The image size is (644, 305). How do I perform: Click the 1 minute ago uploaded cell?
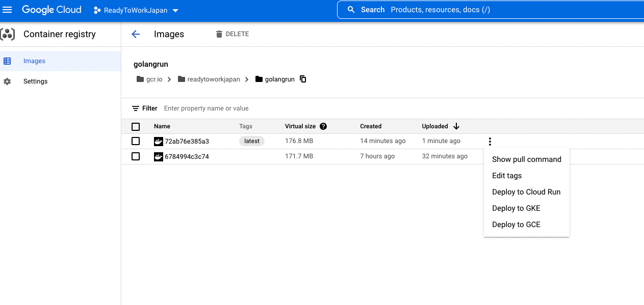(441, 141)
